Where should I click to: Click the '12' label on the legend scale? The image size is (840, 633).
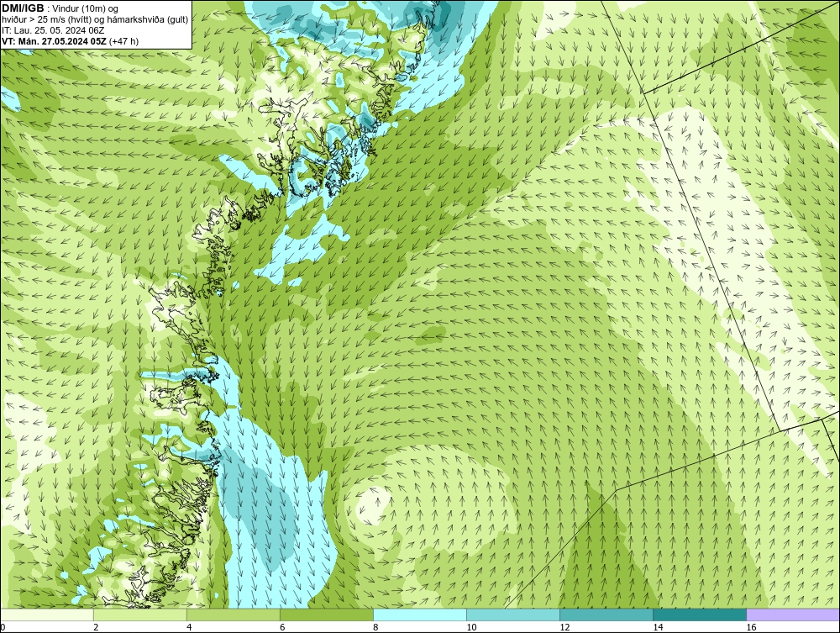(x=564, y=627)
